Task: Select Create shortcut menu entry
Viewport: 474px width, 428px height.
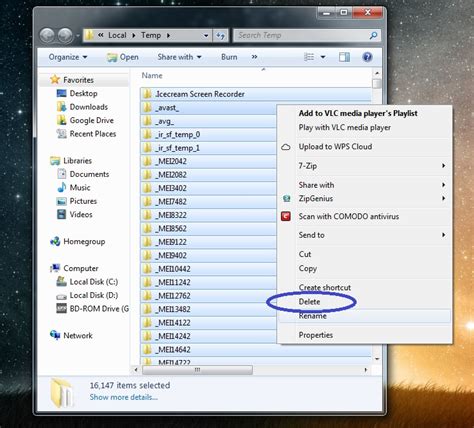Action: tap(365, 287)
